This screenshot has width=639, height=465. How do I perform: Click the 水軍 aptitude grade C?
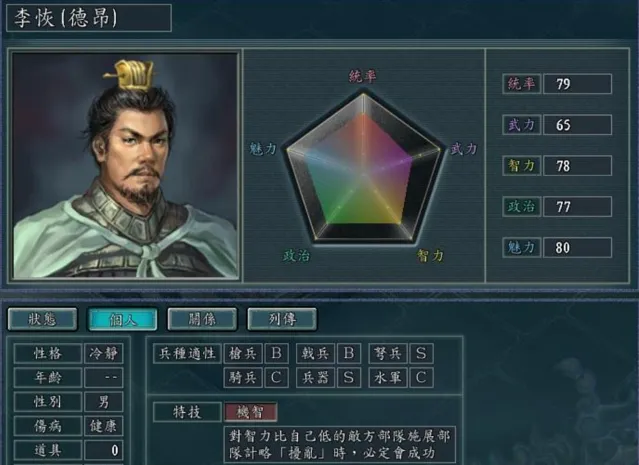coord(421,378)
